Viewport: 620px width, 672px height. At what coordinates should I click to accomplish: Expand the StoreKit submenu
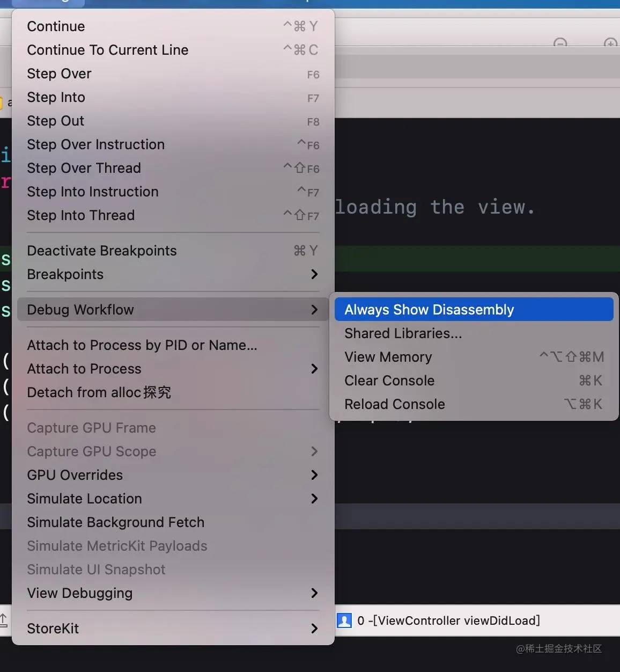point(173,629)
